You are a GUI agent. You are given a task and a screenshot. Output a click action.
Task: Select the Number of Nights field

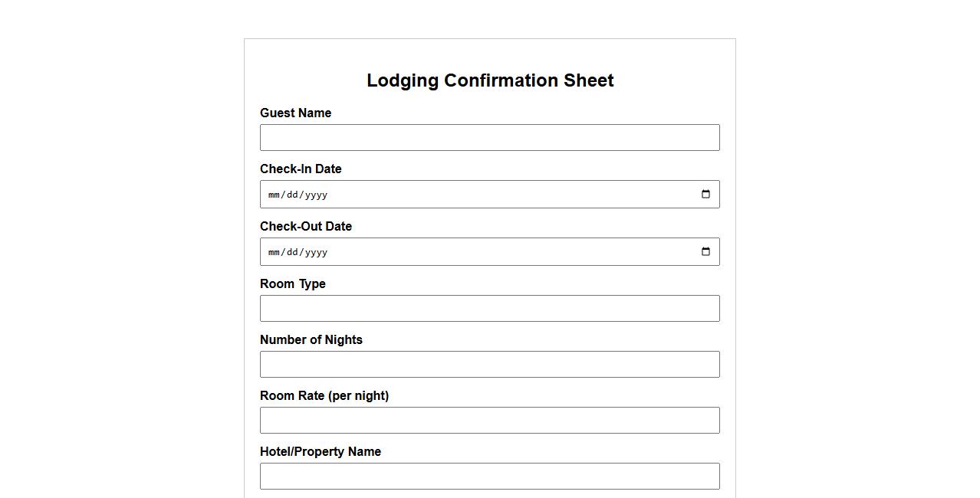pos(489,365)
